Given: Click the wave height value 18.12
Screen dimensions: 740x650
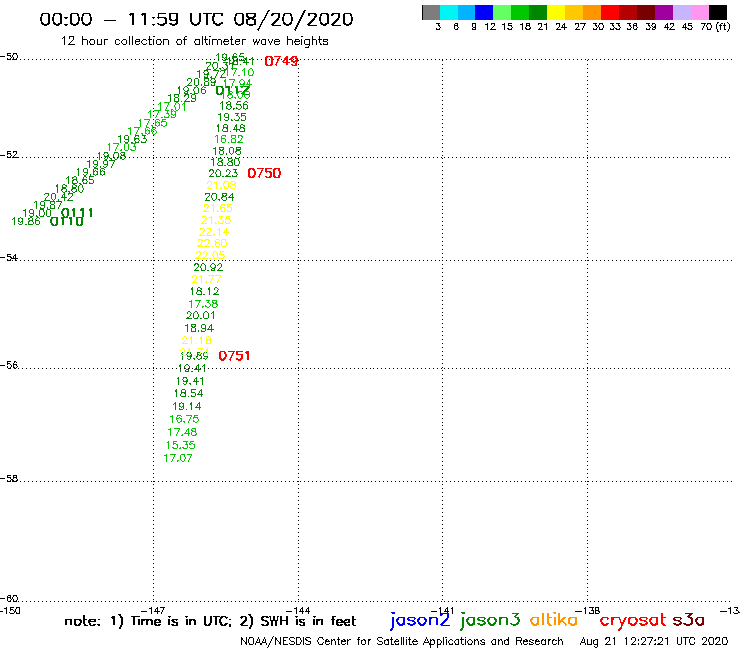Looking at the screenshot, I should tap(204, 291).
